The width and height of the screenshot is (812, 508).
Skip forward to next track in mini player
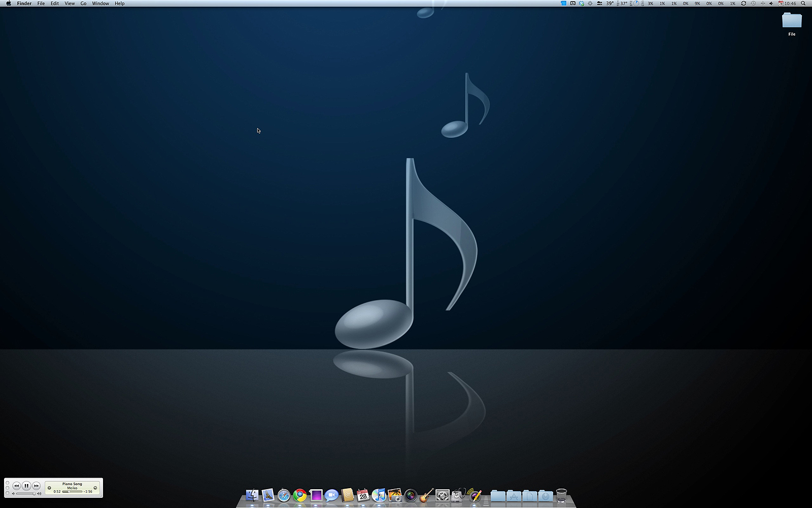click(37, 486)
